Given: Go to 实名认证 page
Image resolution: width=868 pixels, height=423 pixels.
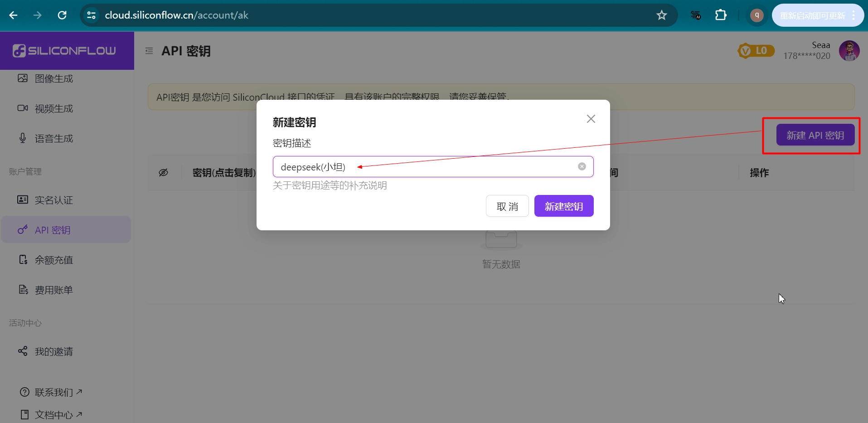Looking at the screenshot, I should coord(66,200).
